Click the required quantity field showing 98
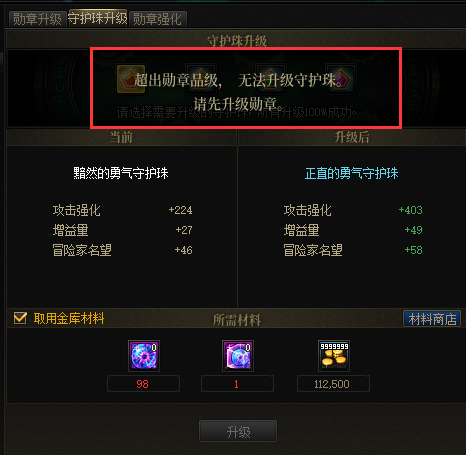Screen dimensions: 466x455 coord(143,384)
